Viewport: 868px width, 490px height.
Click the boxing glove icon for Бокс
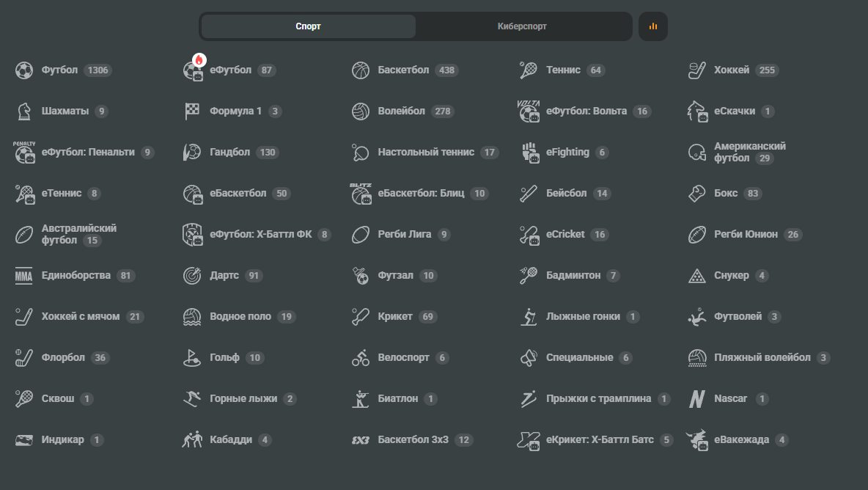point(696,193)
